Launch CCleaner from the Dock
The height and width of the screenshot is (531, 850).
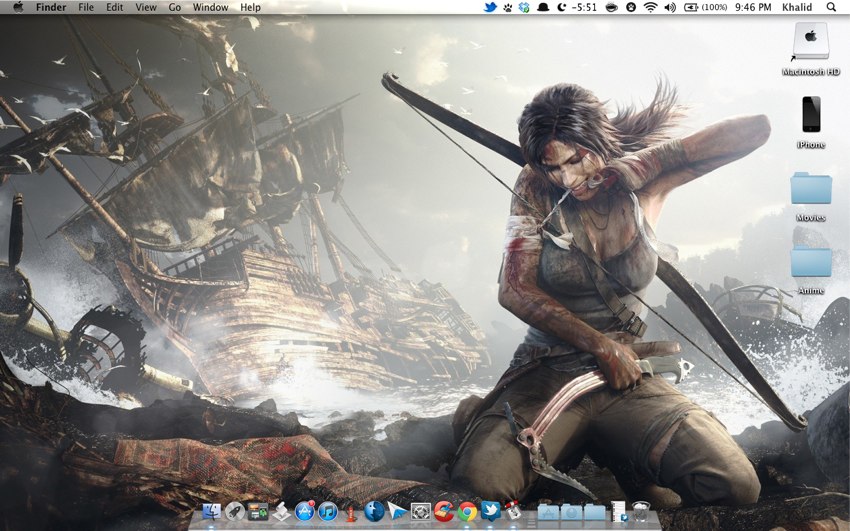click(444, 511)
